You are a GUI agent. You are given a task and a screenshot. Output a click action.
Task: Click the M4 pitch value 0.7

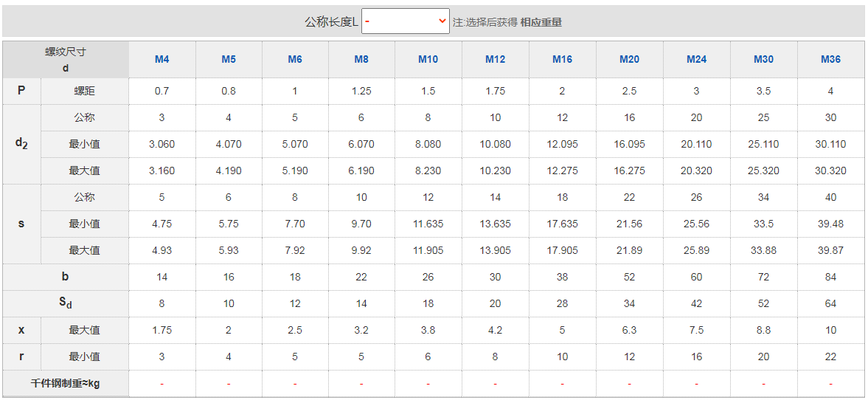click(162, 91)
